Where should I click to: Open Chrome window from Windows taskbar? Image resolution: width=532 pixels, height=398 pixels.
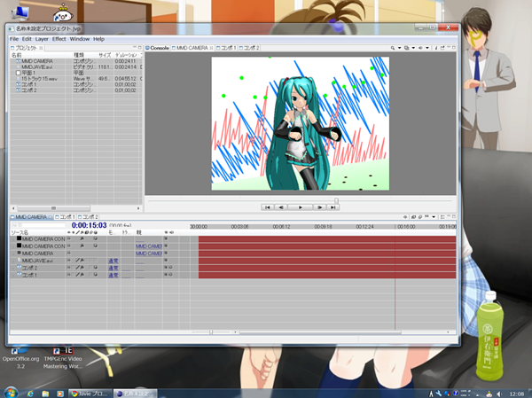(90, 394)
